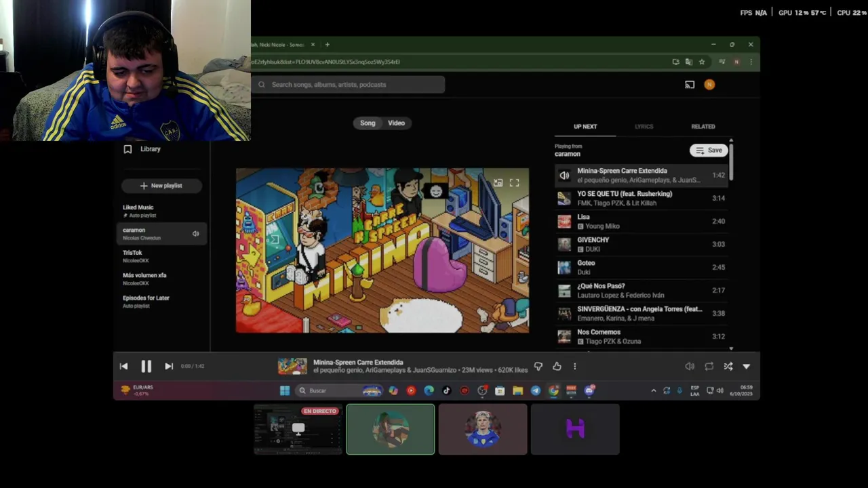Open File Explorer from the taskbar
Image resolution: width=868 pixels, height=488 pixels.
pos(517,390)
